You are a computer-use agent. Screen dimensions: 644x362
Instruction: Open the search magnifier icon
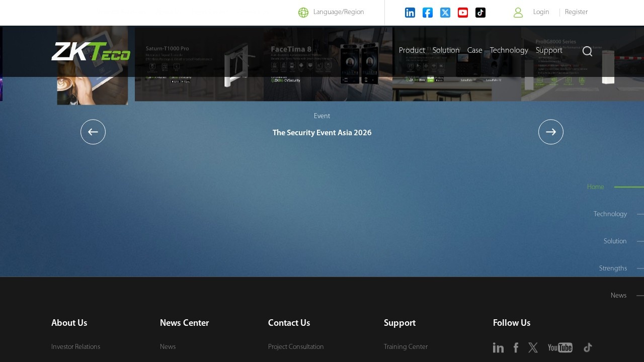[x=587, y=51]
